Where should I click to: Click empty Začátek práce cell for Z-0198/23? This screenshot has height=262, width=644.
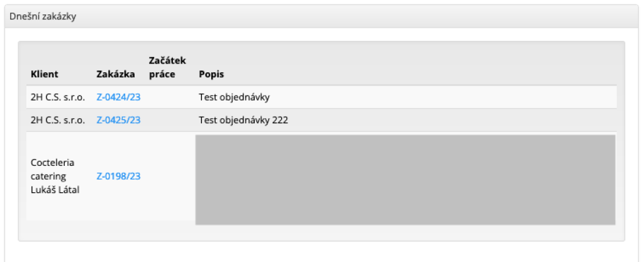pos(169,177)
